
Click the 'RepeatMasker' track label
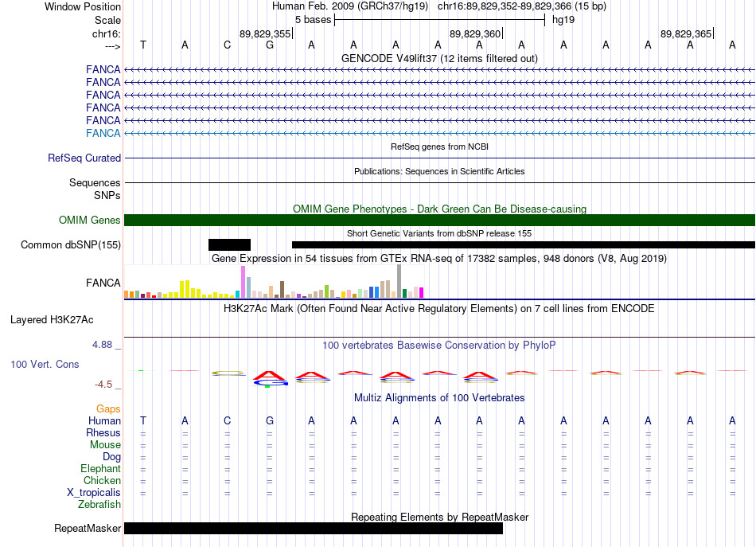click(x=88, y=528)
